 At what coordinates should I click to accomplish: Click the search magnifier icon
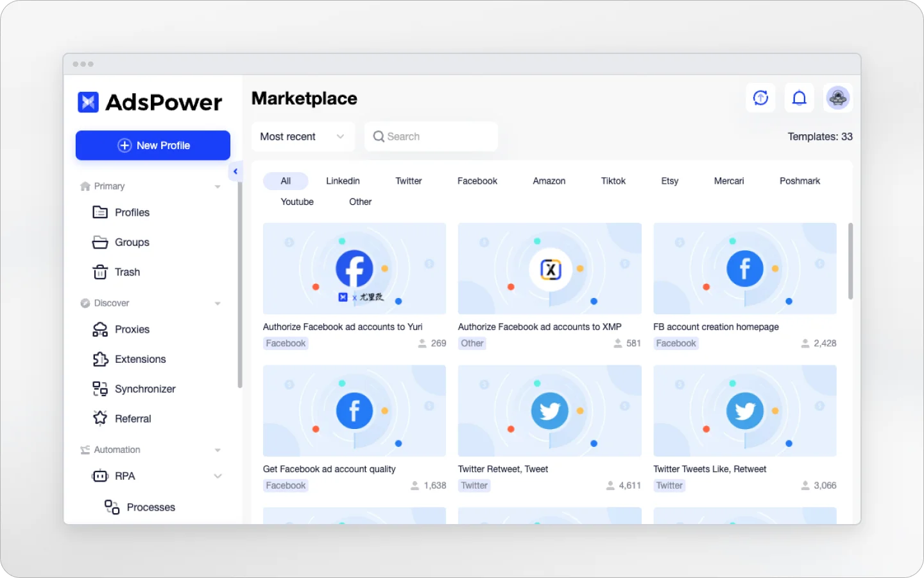[x=379, y=136]
